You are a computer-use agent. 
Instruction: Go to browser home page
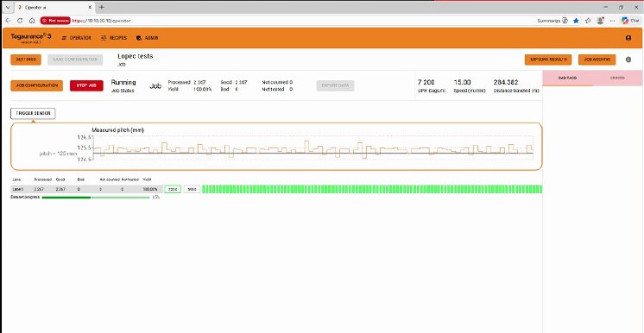(32, 21)
